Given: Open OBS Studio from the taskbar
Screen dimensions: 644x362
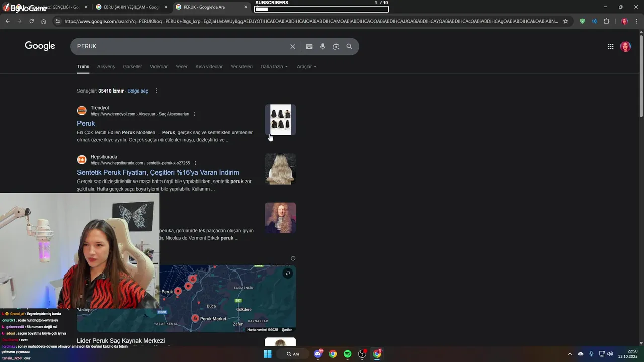Looking at the screenshot, I should pos(362,354).
